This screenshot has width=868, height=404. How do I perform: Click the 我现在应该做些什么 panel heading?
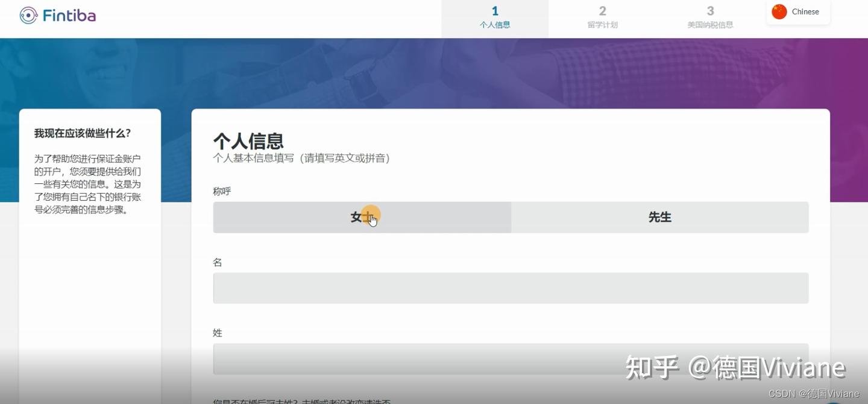click(x=81, y=132)
